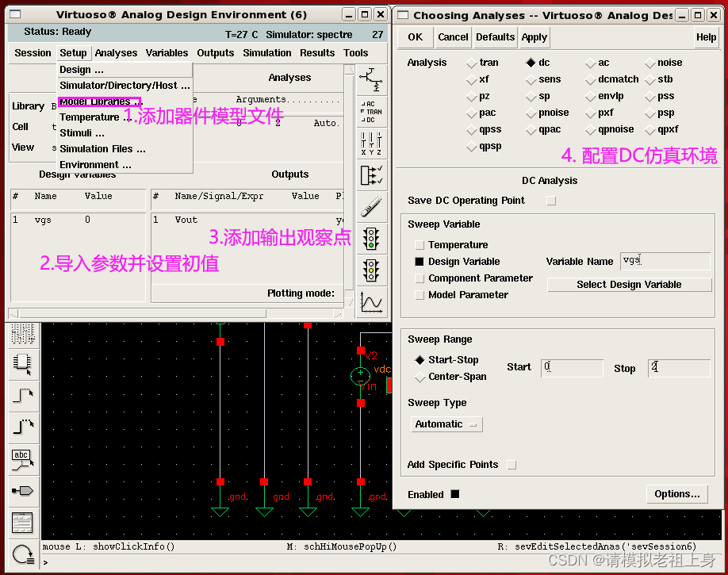Viewport: 728px width, 575px height.
Task: Click the Select Design Variable button
Action: coord(629,284)
